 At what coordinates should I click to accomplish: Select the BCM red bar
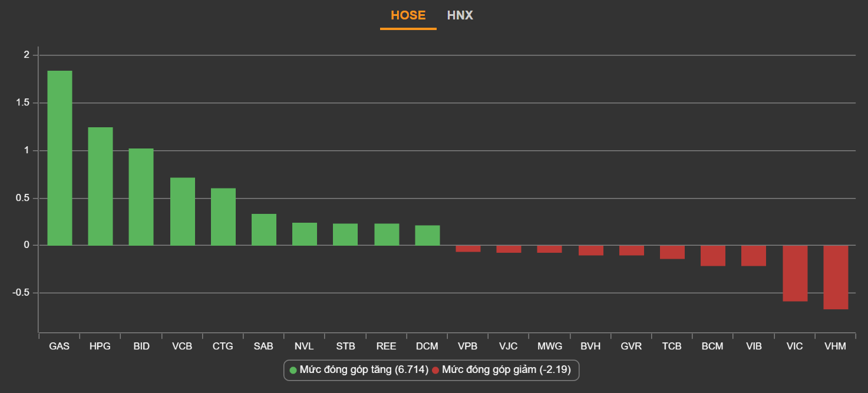(x=712, y=256)
